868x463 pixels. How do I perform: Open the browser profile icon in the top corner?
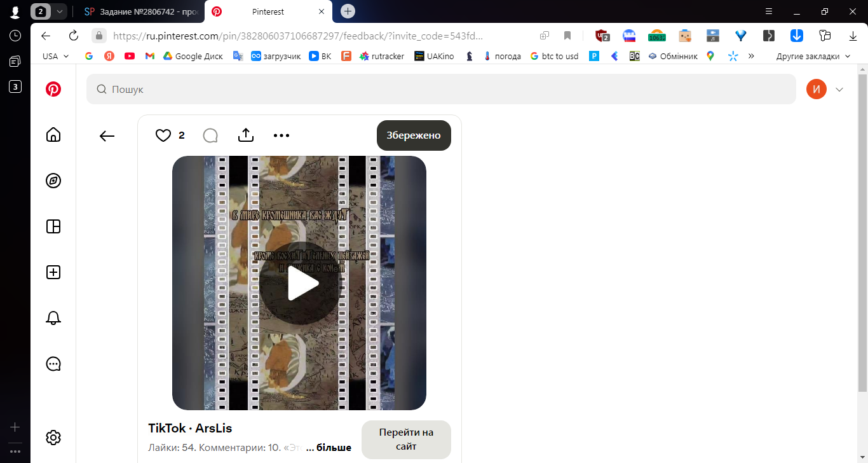[15, 11]
